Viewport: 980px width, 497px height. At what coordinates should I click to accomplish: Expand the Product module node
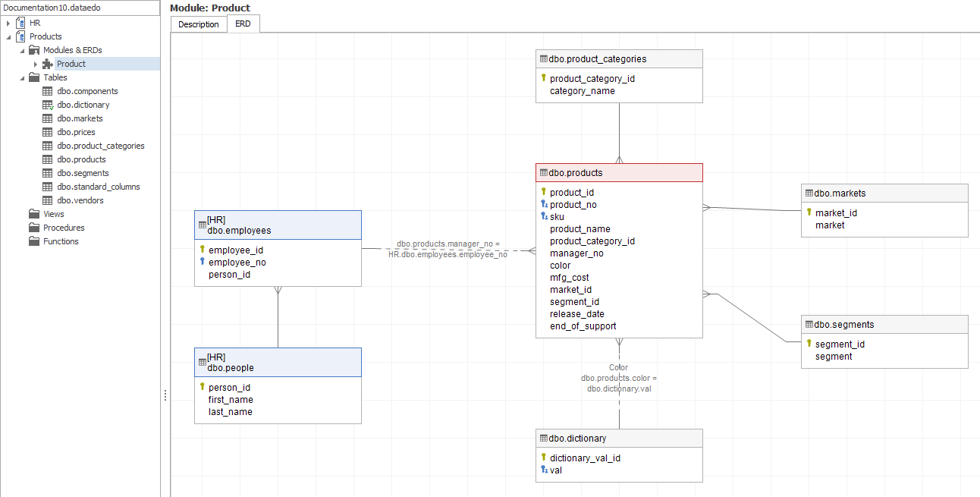click(36, 64)
